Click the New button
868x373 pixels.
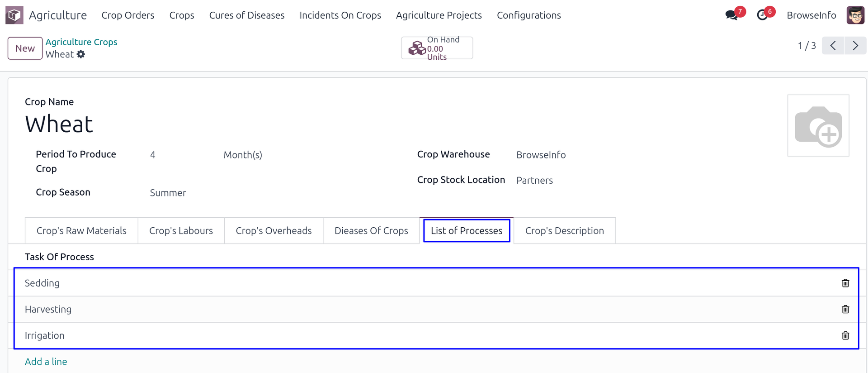[25, 48]
